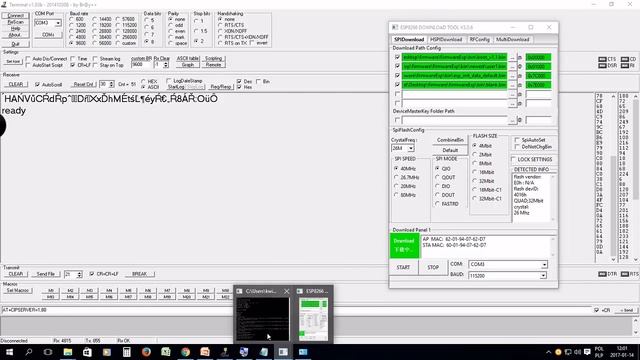Click STOP in the ESP8266 download panel
Viewport: 640px width, 360px height.
click(433, 267)
